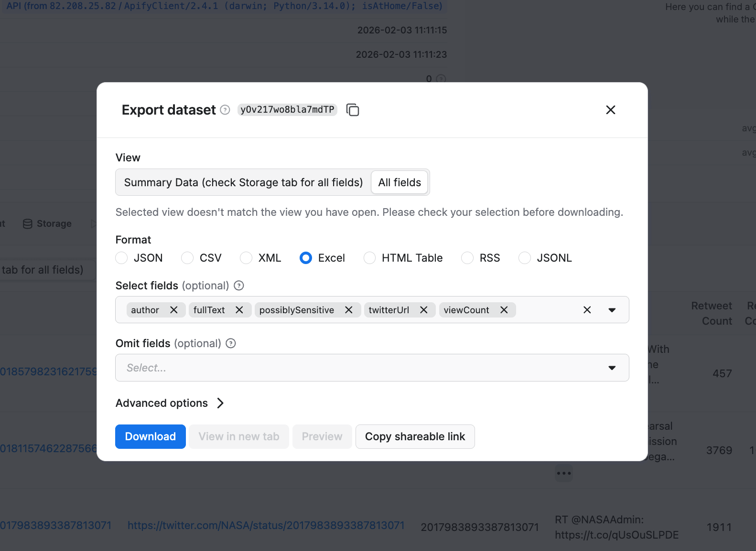Choose CSV as export format
Screen dimensions: 756x551
click(x=187, y=258)
